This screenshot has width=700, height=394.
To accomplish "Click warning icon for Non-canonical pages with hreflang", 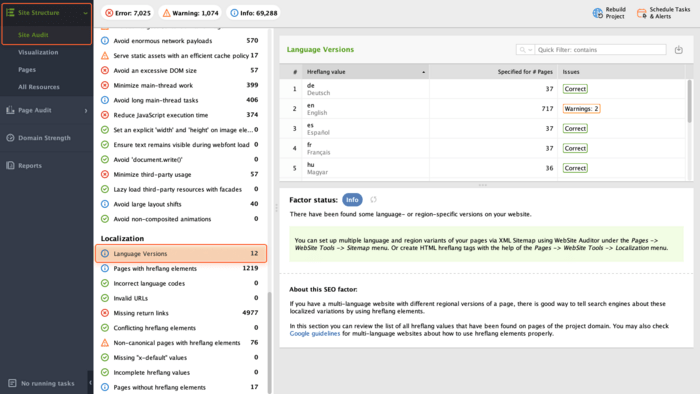I will pos(104,343).
